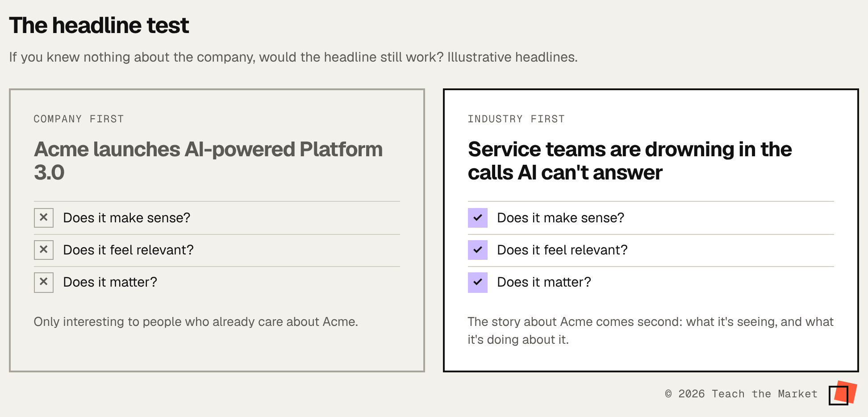Click the '© 2026 Teach the Market' footer
Image resolution: width=868 pixels, height=417 pixels.
pyautogui.click(x=741, y=394)
